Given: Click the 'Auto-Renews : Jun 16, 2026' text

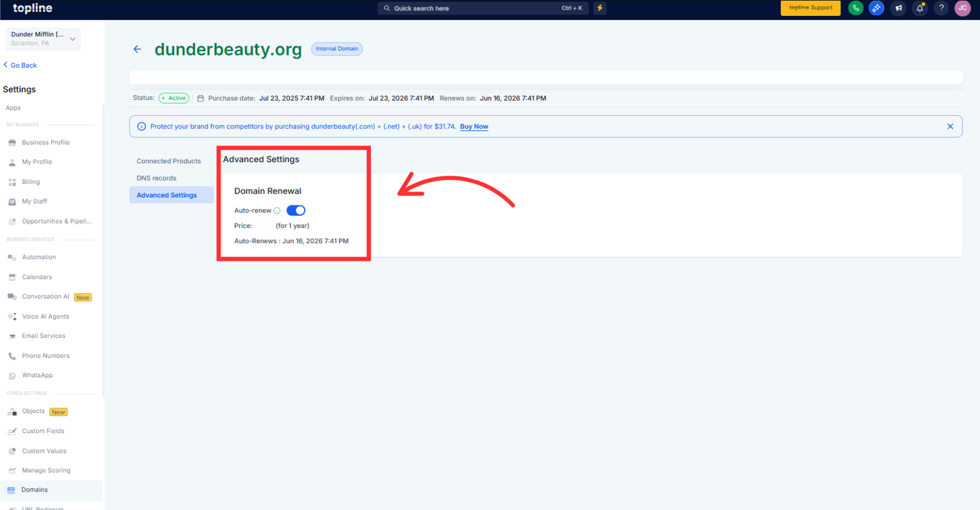Looking at the screenshot, I should click(291, 241).
